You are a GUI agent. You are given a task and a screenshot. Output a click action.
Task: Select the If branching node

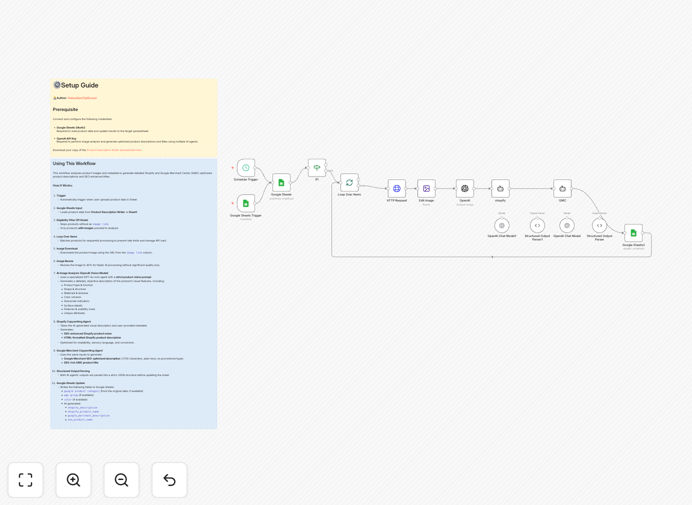point(317,168)
